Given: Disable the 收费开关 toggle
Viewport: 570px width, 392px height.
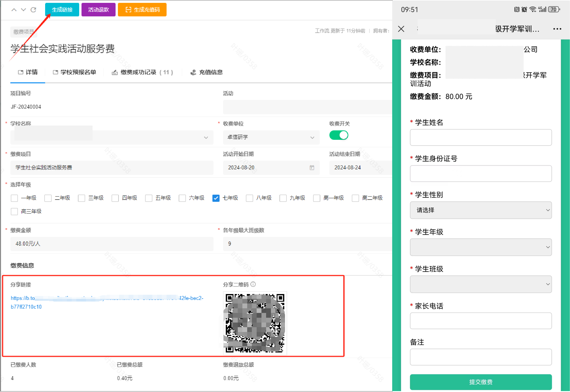Looking at the screenshot, I should (x=339, y=135).
